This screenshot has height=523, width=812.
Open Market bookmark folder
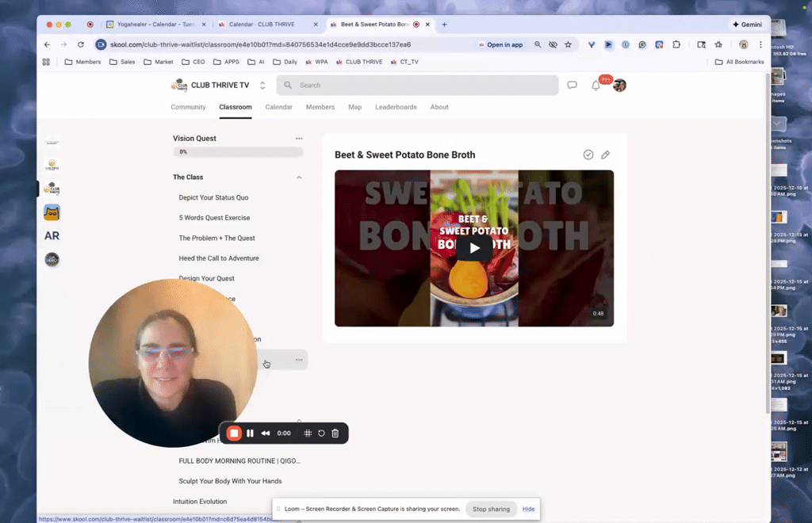point(159,62)
